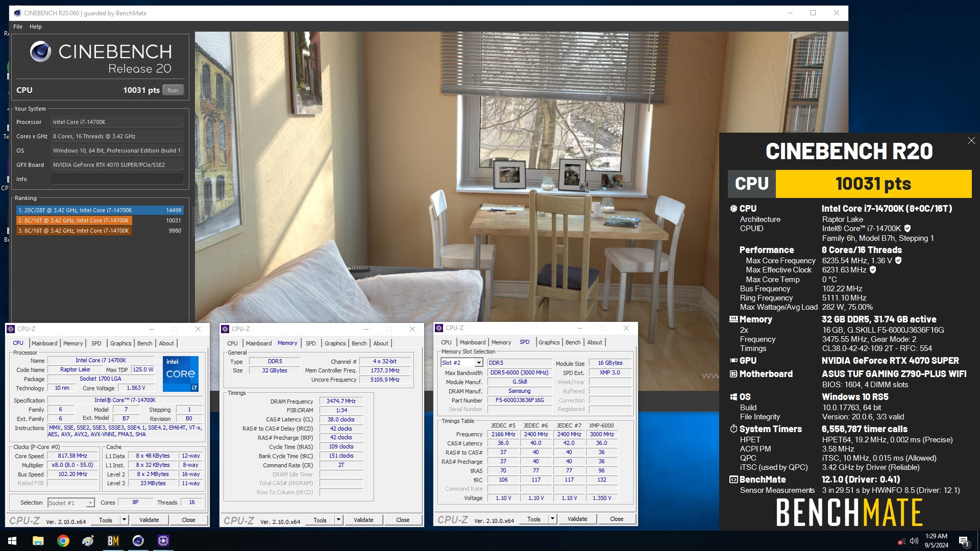This screenshot has width=980, height=551.
Task: Click XMP-6000 frequency value 3000 MHz
Action: coord(602,434)
